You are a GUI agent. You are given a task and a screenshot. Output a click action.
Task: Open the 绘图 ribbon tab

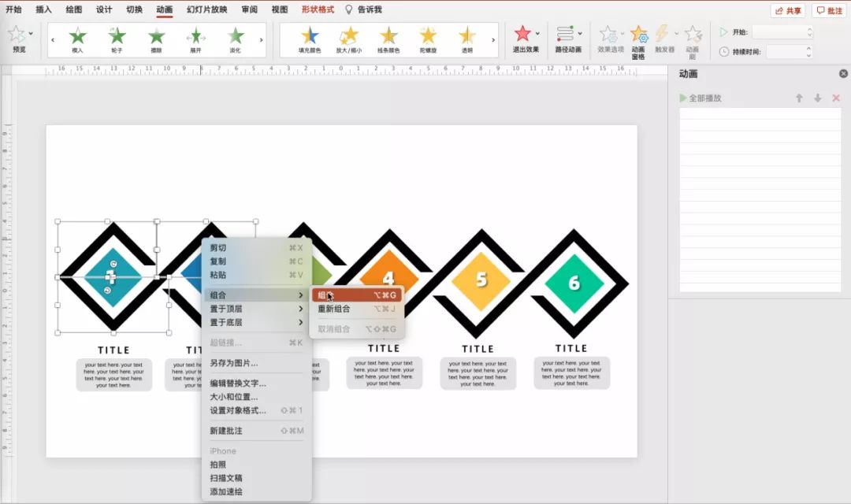74,9
